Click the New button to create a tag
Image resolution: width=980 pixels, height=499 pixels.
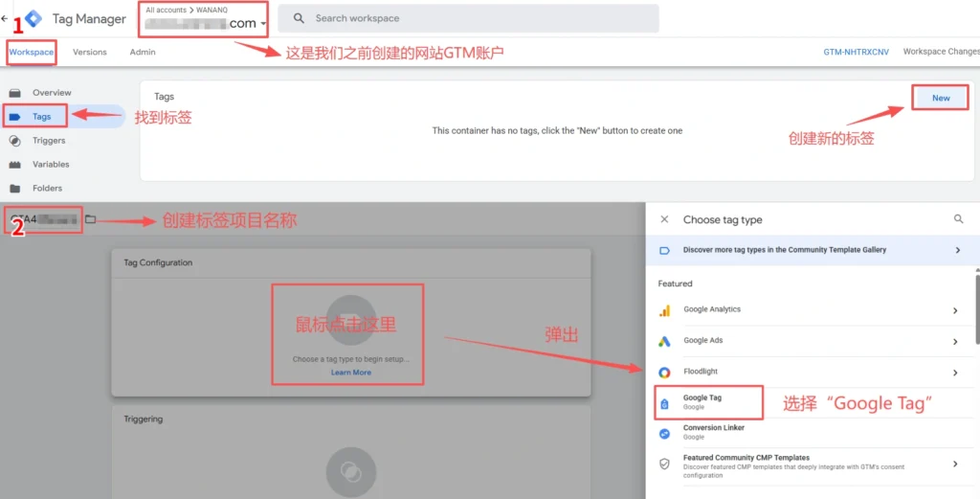pos(941,98)
